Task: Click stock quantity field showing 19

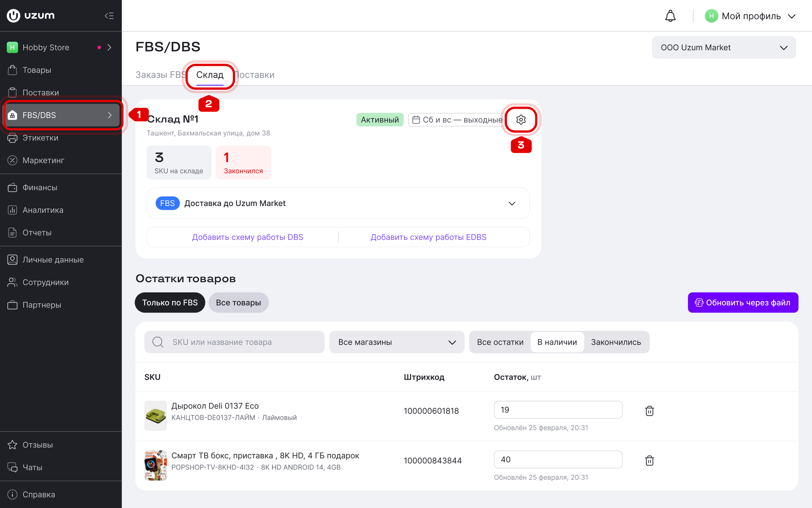Action: [558, 410]
